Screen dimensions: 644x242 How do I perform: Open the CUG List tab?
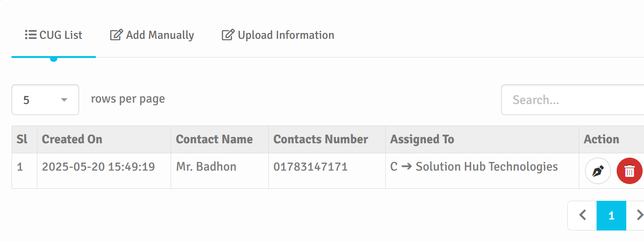pyautogui.click(x=54, y=35)
